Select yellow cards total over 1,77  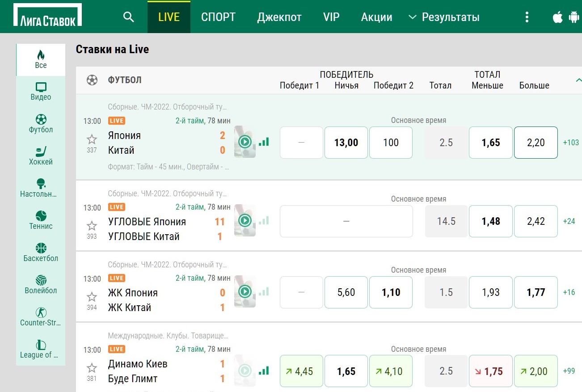536,292
